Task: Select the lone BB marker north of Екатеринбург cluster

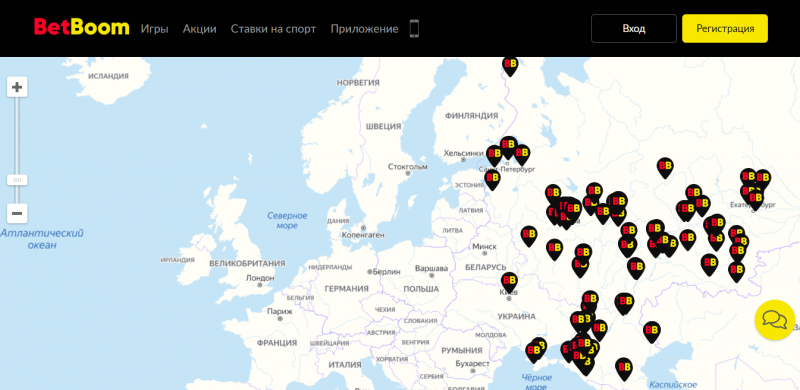Action: click(x=665, y=167)
